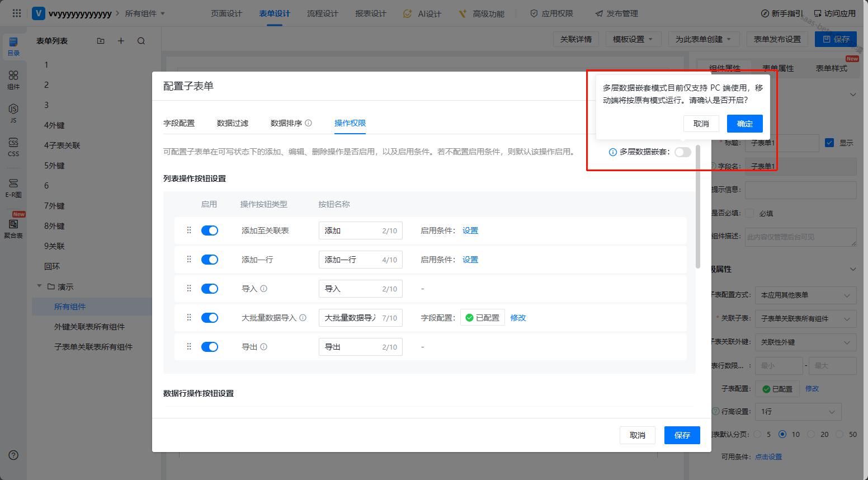Image resolution: width=868 pixels, height=480 pixels.
Task: Disable the 添加一行 button switch
Action: (210, 260)
